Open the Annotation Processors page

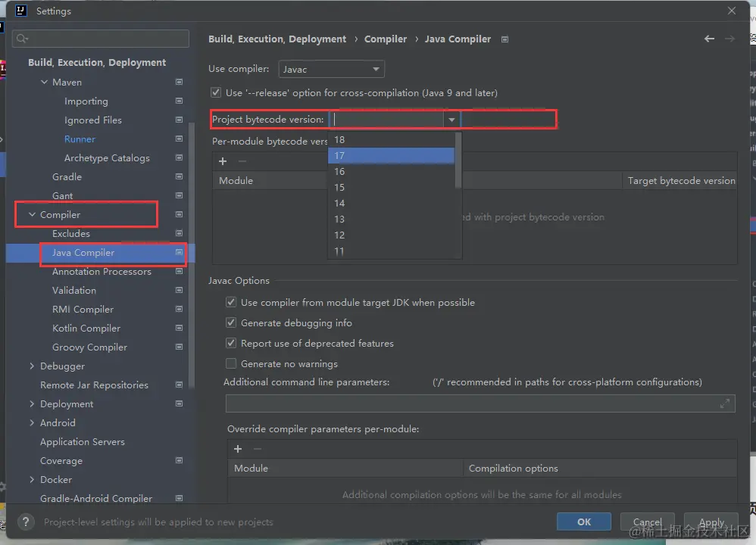pyautogui.click(x=102, y=271)
